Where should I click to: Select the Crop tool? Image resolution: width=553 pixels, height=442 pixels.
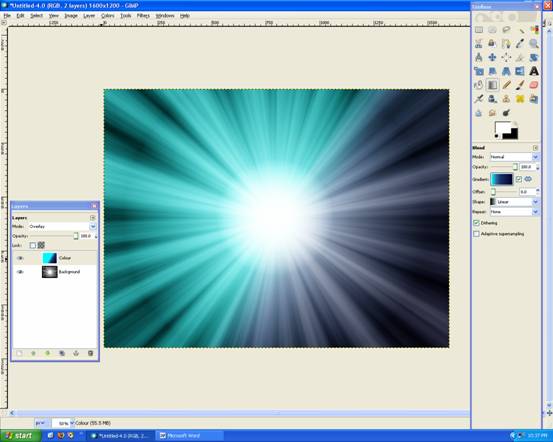click(520, 57)
